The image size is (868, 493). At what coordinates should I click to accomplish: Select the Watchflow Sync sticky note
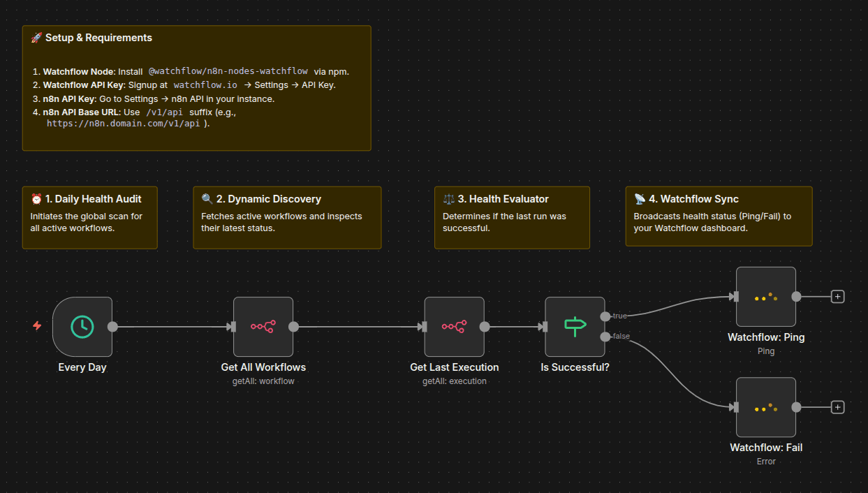(x=719, y=239)
